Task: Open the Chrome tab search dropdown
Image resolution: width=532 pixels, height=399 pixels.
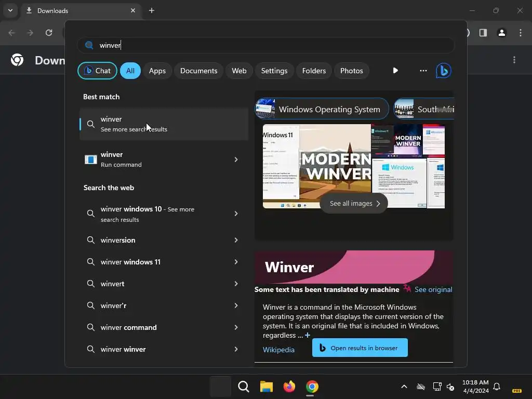Action: 10,10
